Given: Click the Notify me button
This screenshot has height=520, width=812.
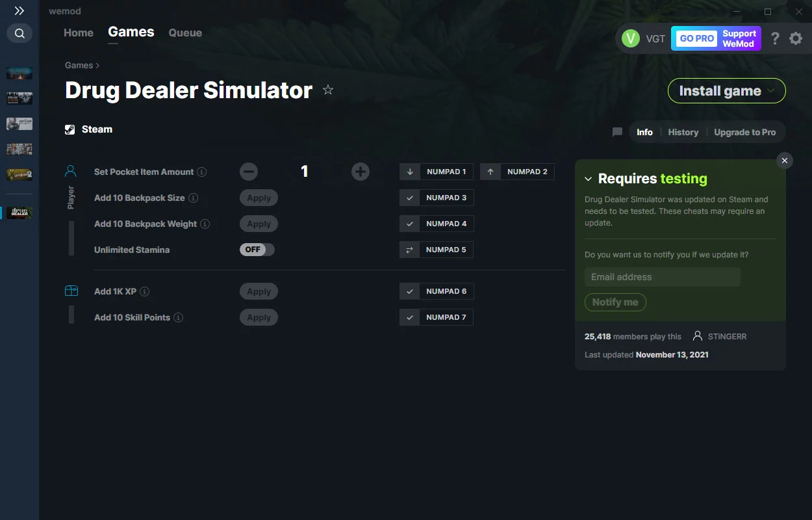Looking at the screenshot, I should (615, 302).
